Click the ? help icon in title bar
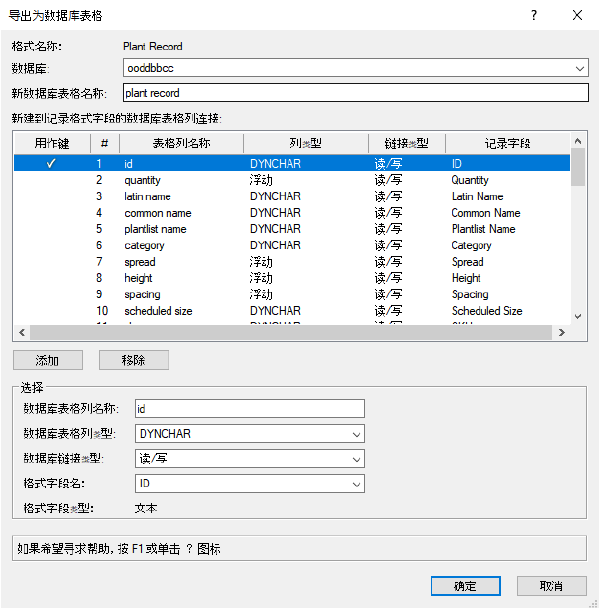 click(534, 15)
